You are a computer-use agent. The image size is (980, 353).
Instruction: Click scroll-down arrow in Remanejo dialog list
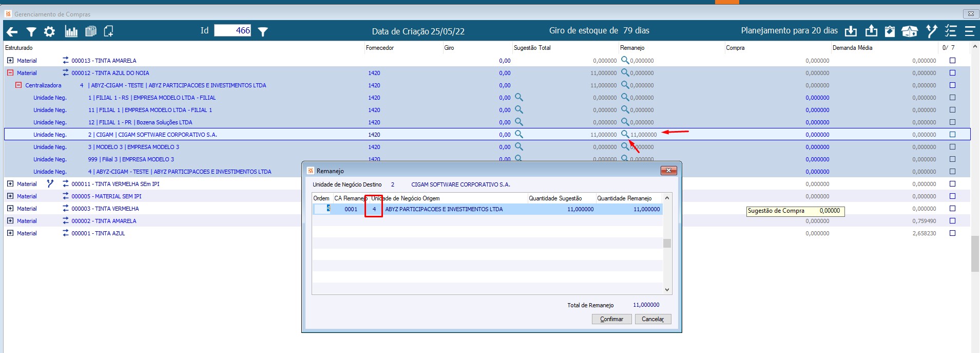667,290
